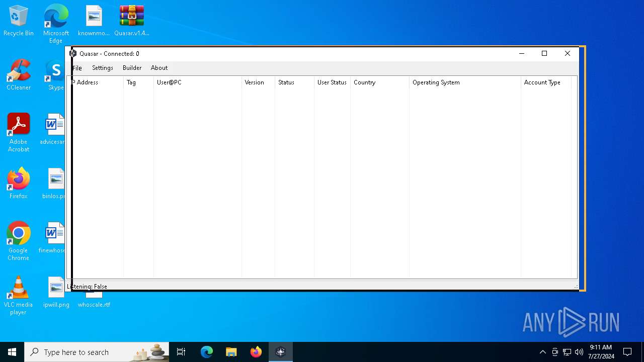Open the taskbar clock and date
Viewport: 644px width, 362px height.
[601, 352]
